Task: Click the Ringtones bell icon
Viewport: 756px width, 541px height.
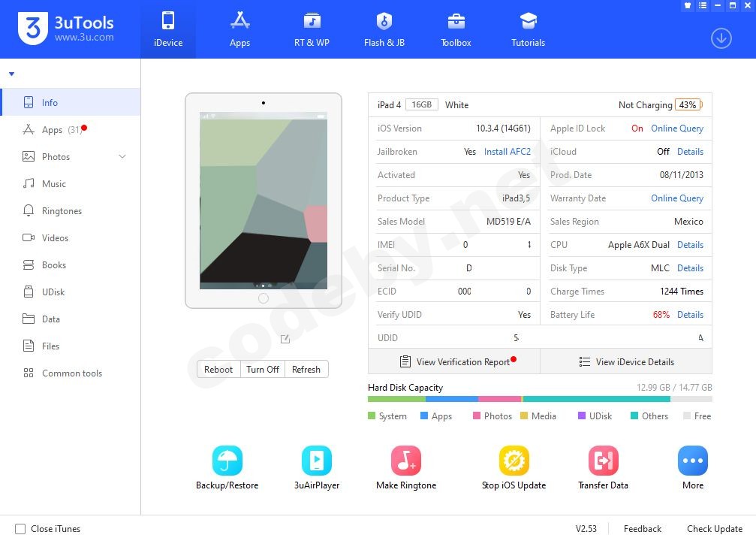Action: 29,210
